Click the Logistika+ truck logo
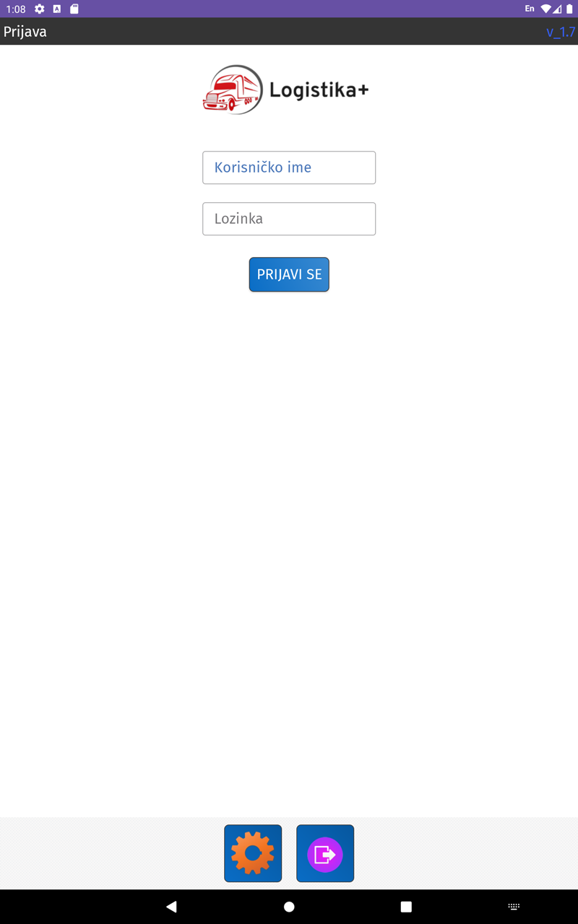This screenshot has width=578, height=924. [x=233, y=90]
